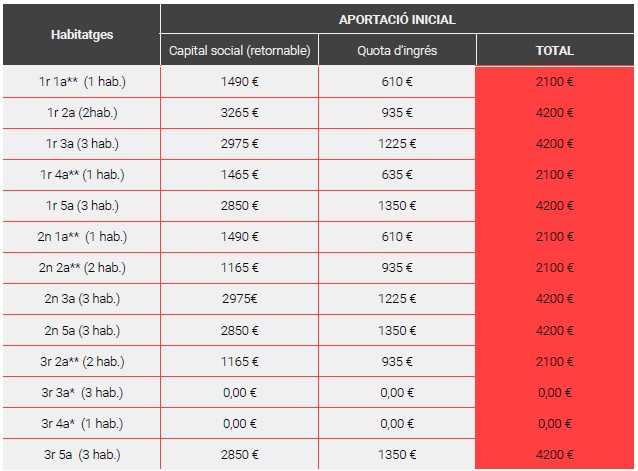This screenshot has width=638, height=471.
Task: Click the Habitatges column header
Action: (82, 34)
